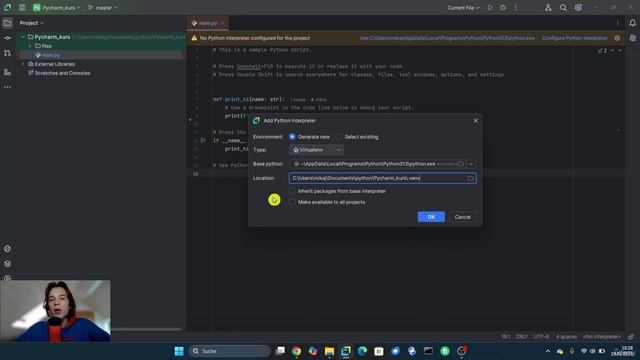
Task: Open the Structure tool window icon
Action: click(7, 72)
